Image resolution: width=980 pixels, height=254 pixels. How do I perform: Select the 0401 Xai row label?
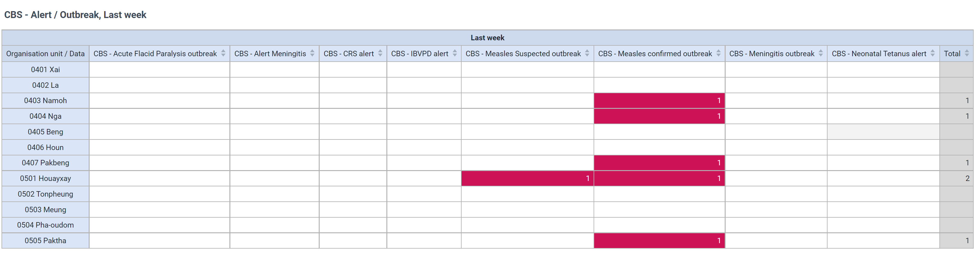click(46, 69)
